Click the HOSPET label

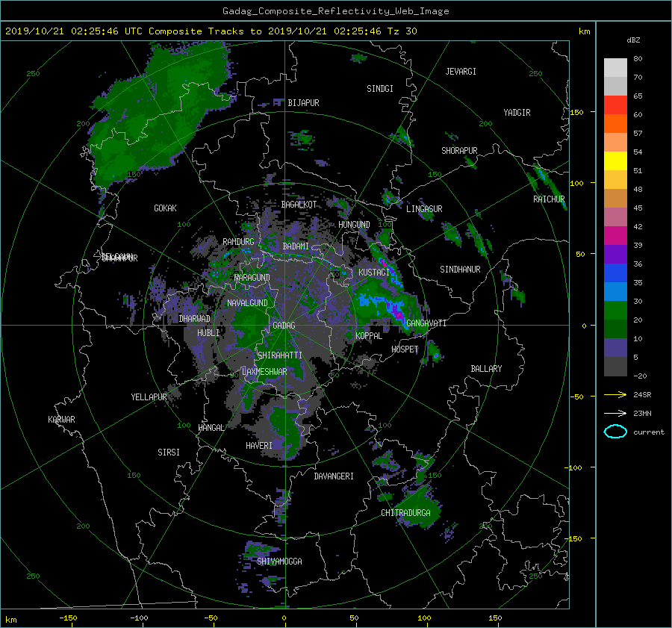[x=405, y=349]
